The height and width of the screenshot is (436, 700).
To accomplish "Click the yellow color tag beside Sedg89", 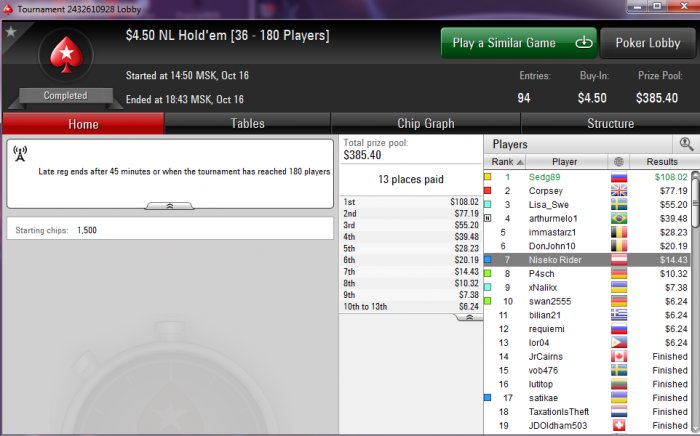I will coord(488,177).
